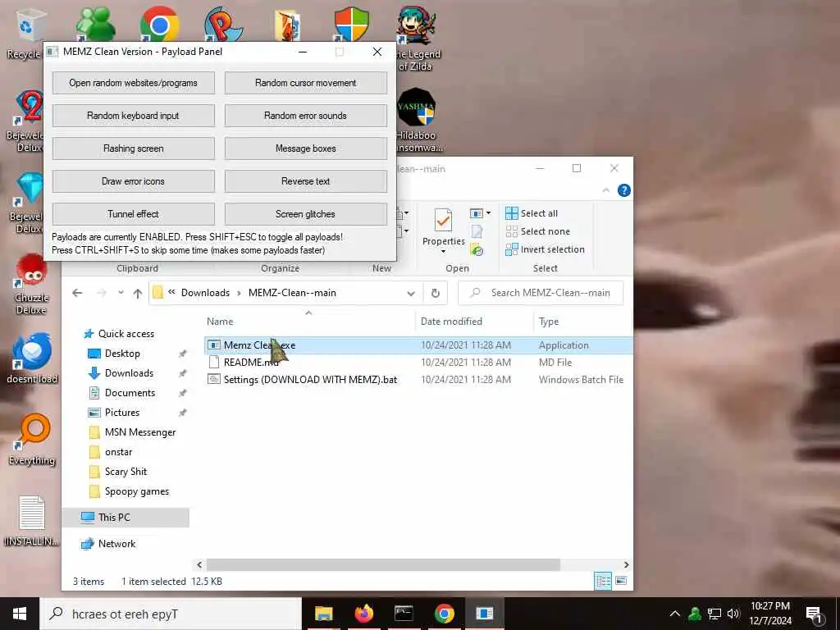Image resolution: width=840 pixels, height=630 pixels.
Task: Open Firefox from the taskbar
Action: pyautogui.click(x=363, y=614)
